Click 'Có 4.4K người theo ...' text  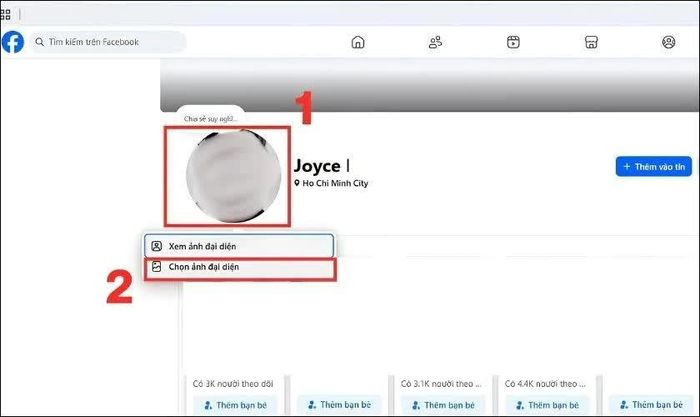point(545,384)
